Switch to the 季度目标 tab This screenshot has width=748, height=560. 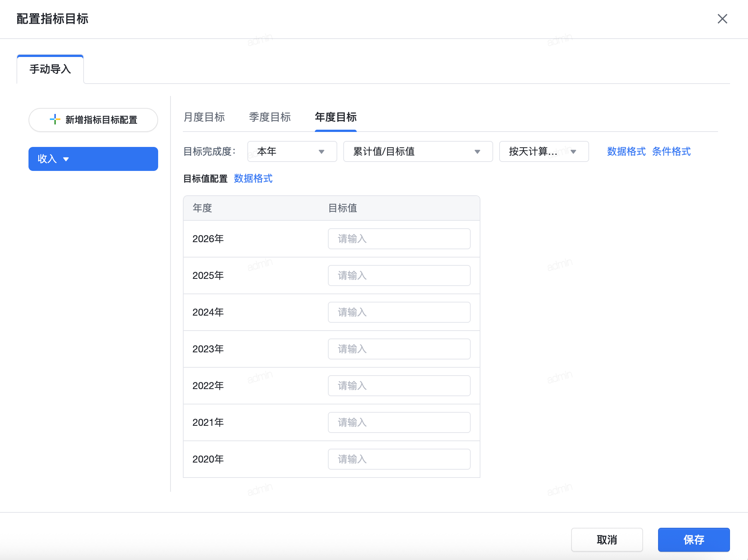coord(270,117)
